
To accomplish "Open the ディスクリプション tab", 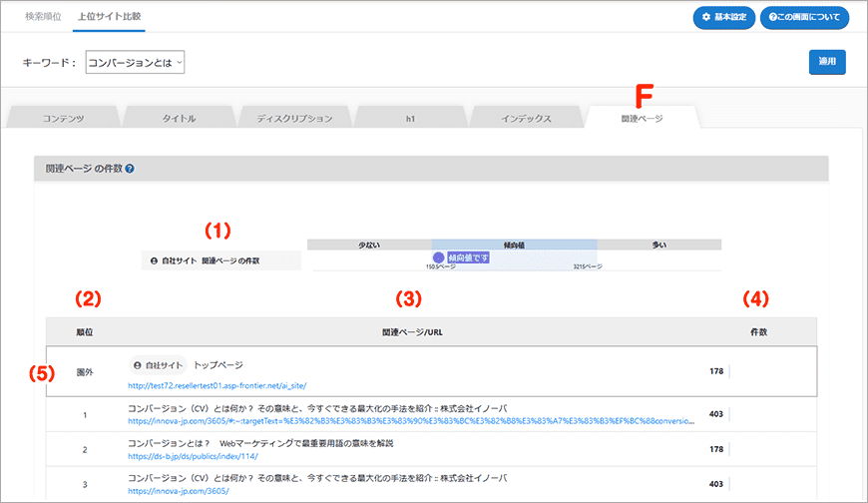I will pos(294,118).
